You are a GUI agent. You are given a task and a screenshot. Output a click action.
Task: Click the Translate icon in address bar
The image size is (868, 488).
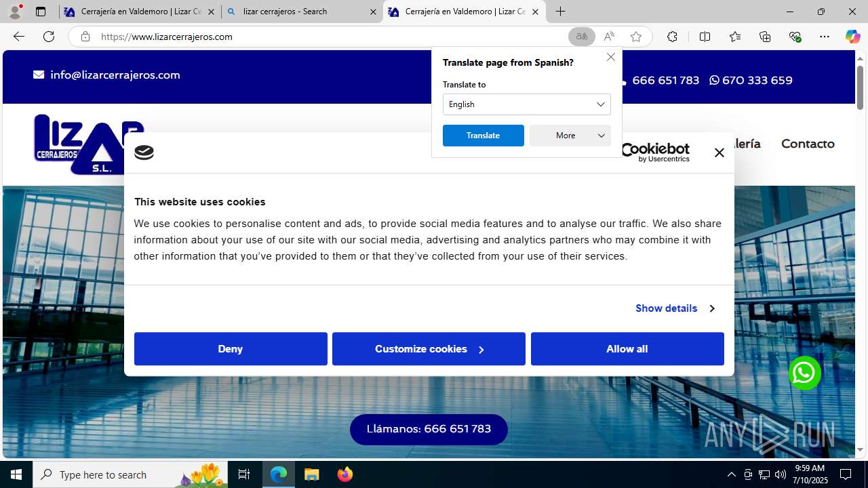click(581, 37)
